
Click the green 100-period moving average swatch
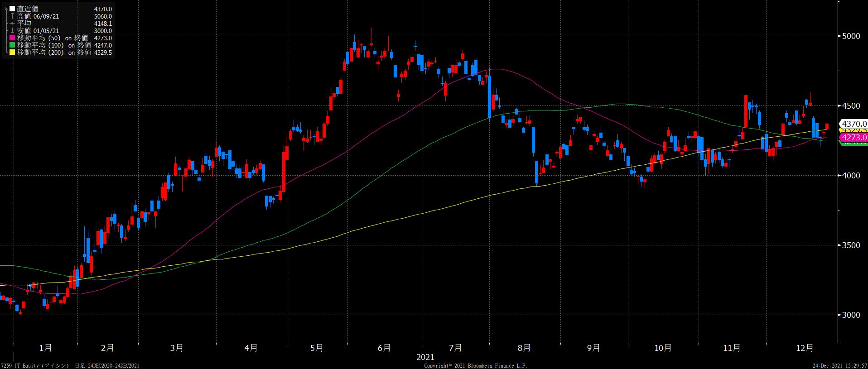(x=12, y=45)
